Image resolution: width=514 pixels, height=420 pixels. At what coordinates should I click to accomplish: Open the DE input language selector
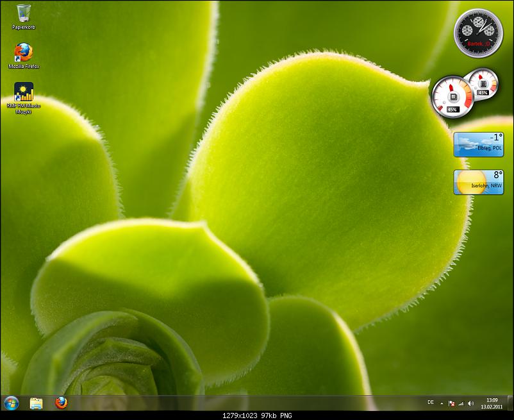430,403
